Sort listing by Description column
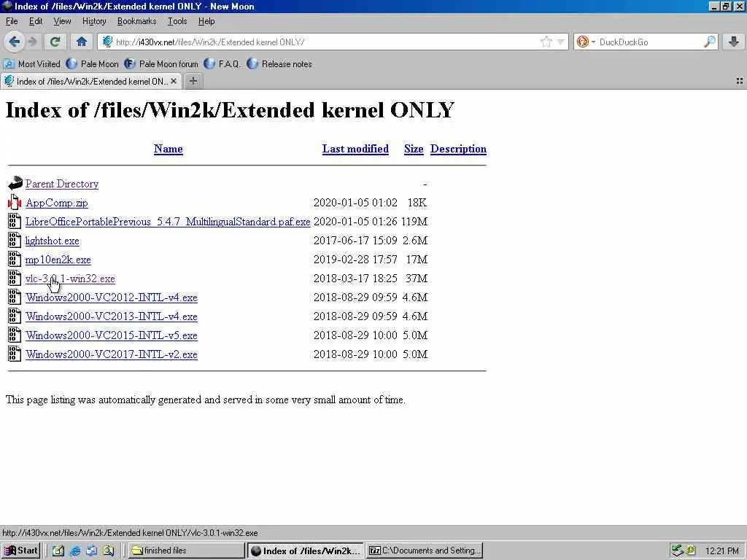The image size is (747, 560). point(458,149)
